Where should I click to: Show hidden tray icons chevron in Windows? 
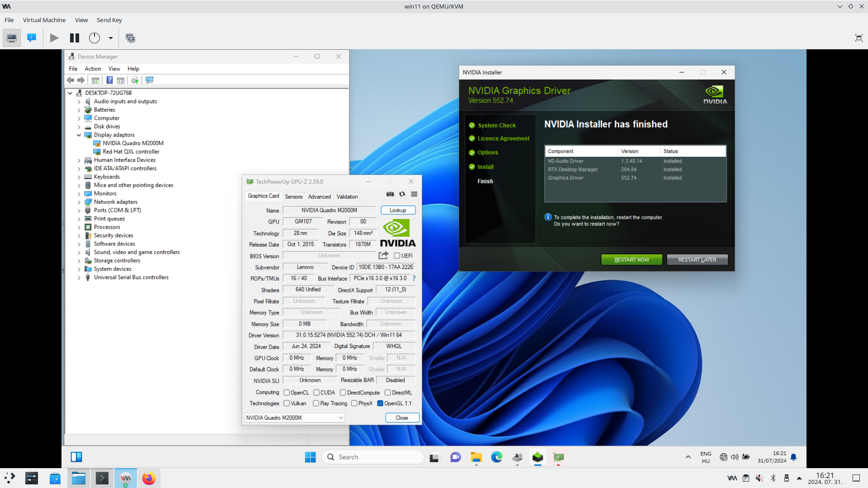tap(688, 457)
